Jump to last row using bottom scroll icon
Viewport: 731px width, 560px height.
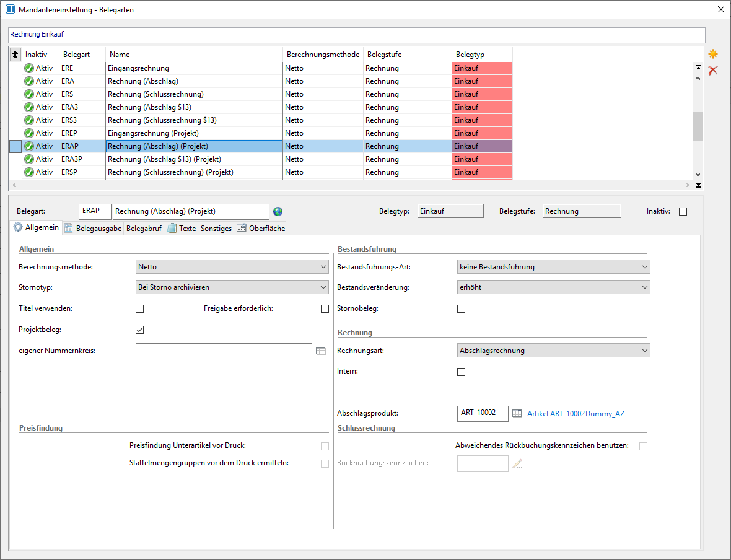coord(698,185)
